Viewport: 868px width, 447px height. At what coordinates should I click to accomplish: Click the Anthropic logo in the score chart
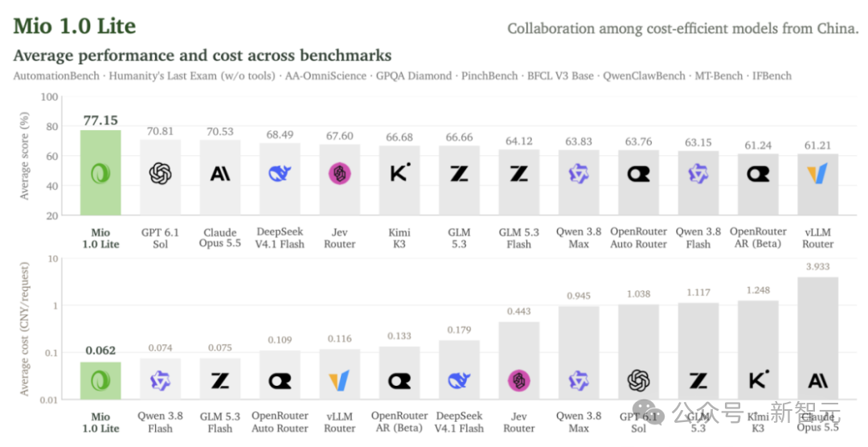click(219, 174)
